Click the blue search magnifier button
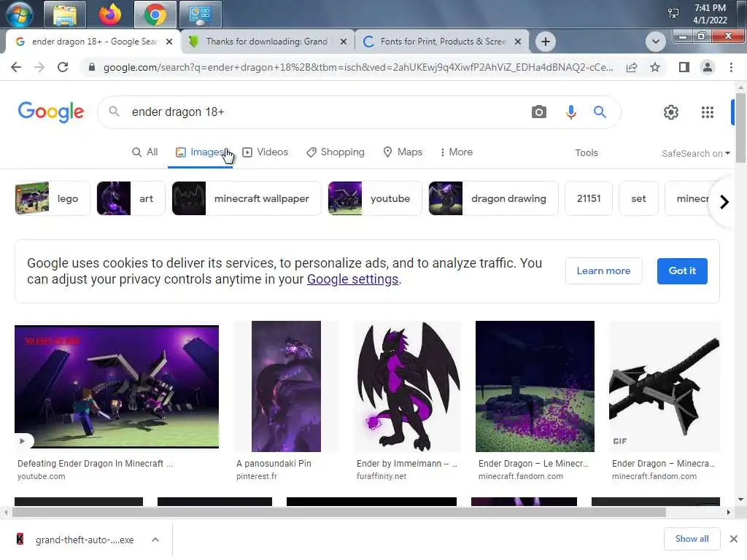Viewport: 747px width, 560px height. 600,112
